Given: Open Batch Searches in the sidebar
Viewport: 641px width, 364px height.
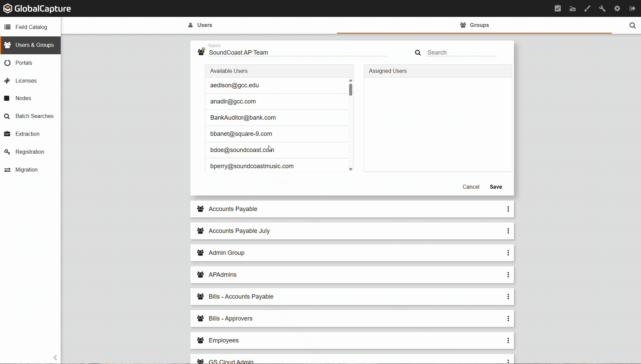Looking at the screenshot, I should click(30, 116).
